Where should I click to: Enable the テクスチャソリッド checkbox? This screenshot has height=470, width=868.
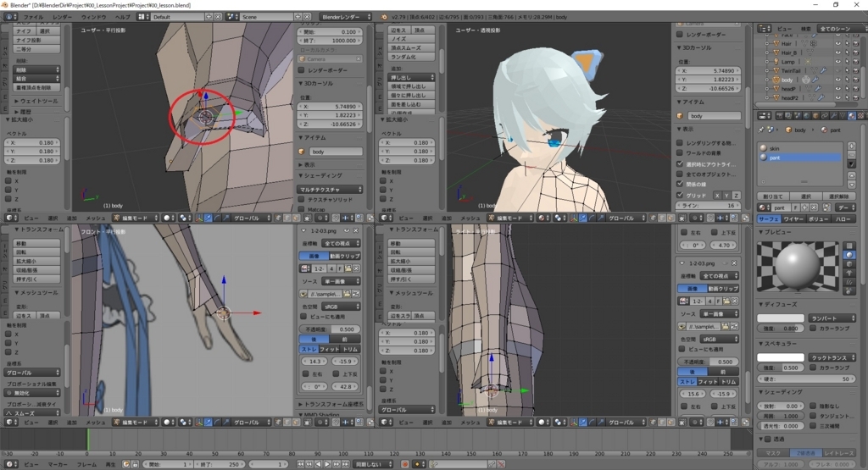(x=301, y=199)
